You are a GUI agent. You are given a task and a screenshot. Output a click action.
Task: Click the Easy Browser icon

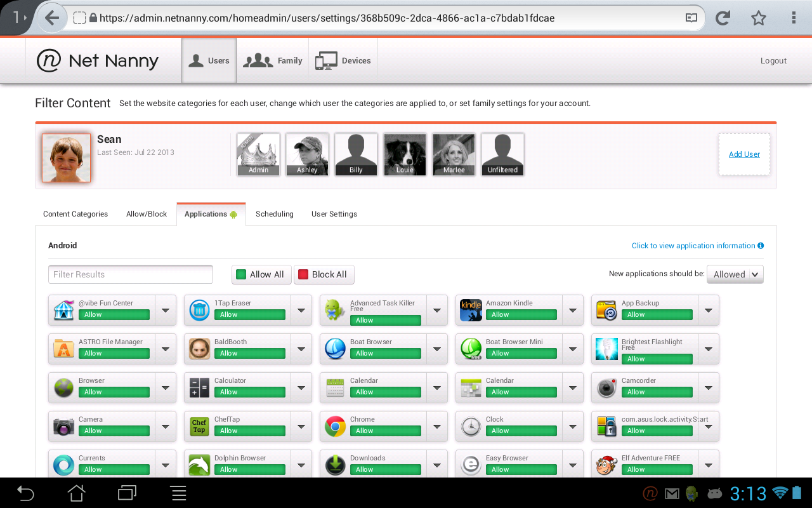(x=471, y=465)
